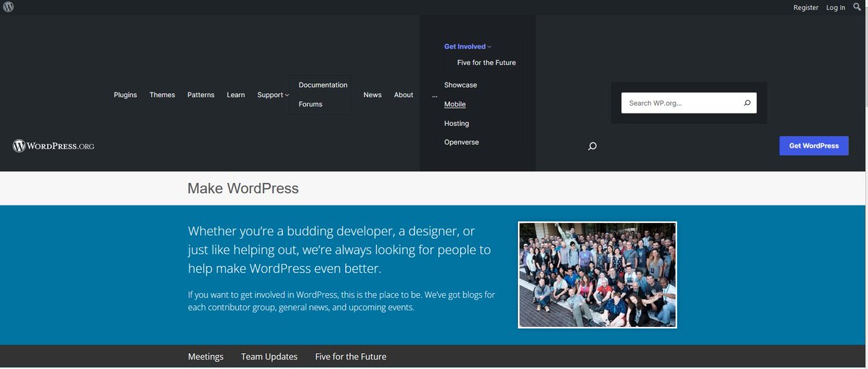The height and width of the screenshot is (369, 868).
Task: Open the Team Updates tab
Action: tap(269, 357)
